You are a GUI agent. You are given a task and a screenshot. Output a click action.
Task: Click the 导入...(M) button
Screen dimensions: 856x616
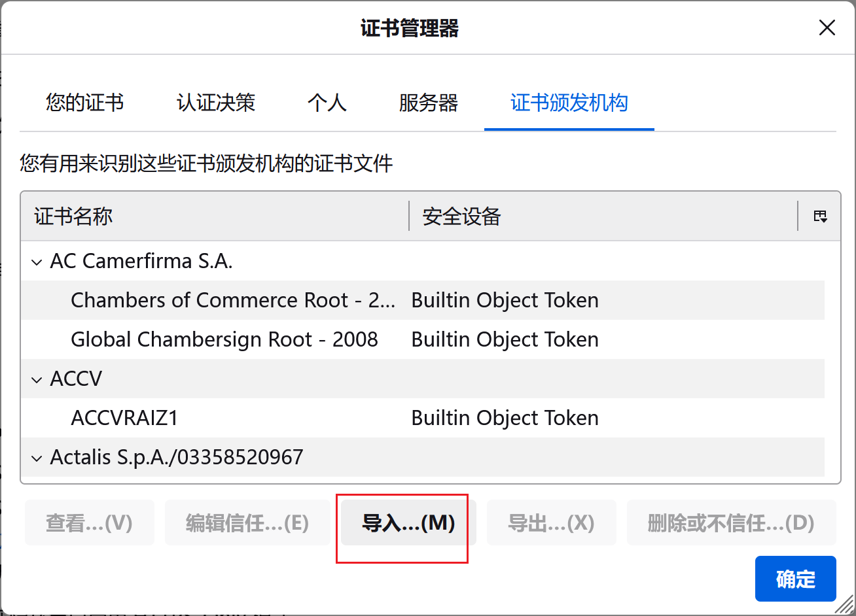(x=408, y=523)
